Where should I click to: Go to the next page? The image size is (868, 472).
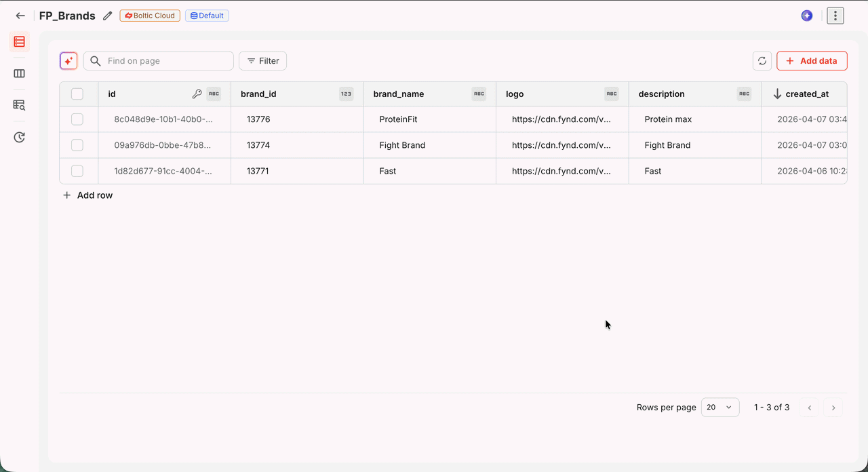coord(833,408)
